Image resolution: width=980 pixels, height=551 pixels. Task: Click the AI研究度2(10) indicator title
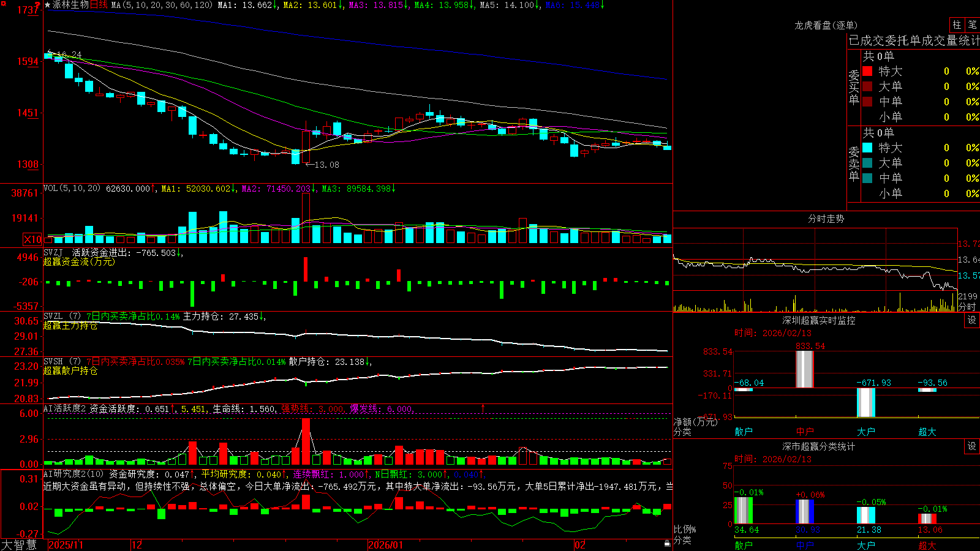pyautogui.click(x=73, y=474)
